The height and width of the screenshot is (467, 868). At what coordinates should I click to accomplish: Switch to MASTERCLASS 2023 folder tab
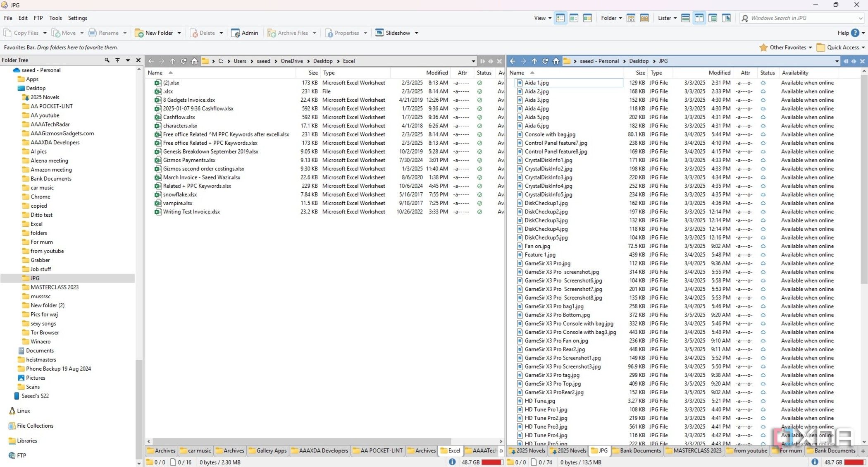click(x=693, y=450)
